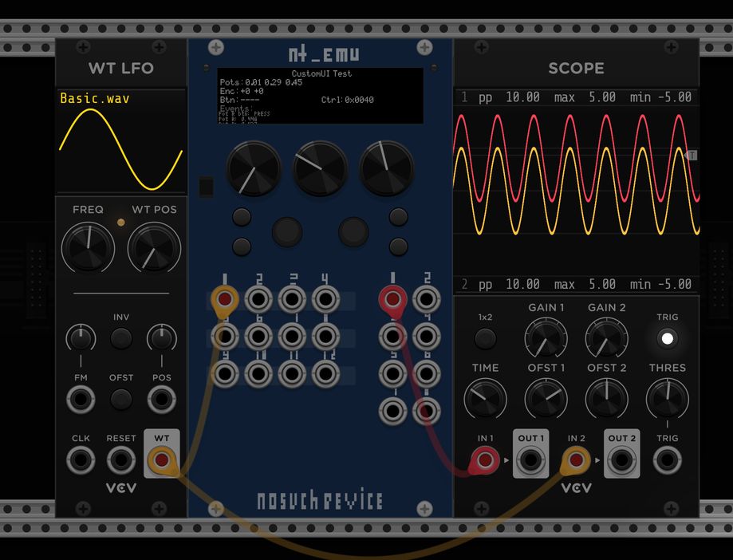Click the GAIN 1 knob on scope
This screenshot has width=733, height=560.
coord(546,338)
